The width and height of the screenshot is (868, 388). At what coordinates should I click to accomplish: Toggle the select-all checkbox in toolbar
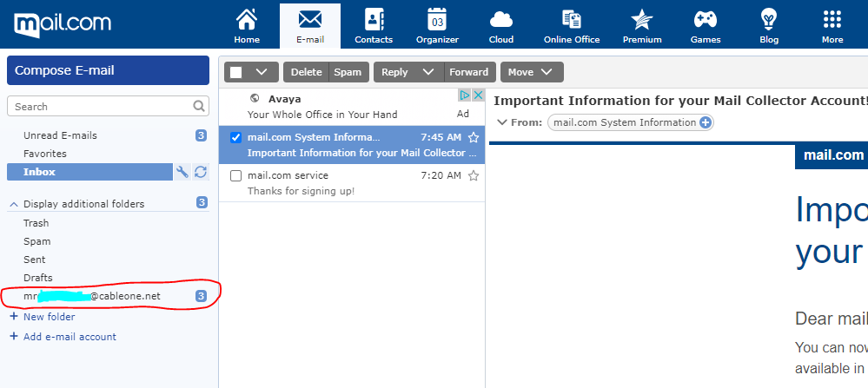235,72
